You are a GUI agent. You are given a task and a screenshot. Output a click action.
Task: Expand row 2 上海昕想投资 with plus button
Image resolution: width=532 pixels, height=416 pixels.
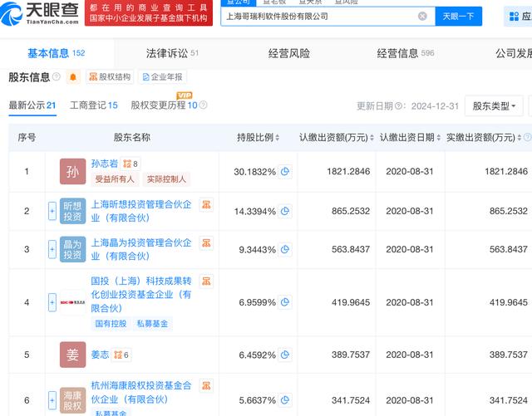coord(52,212)
